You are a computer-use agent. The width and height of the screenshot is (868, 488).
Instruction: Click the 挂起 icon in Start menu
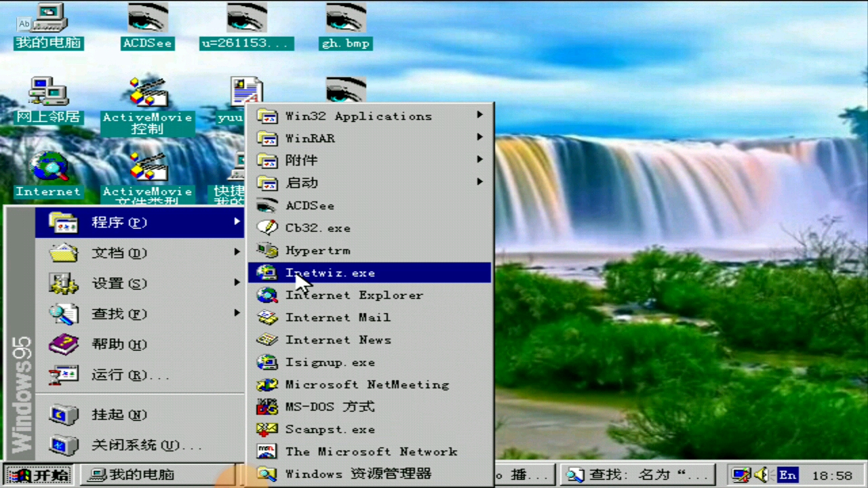coord(64,414)
